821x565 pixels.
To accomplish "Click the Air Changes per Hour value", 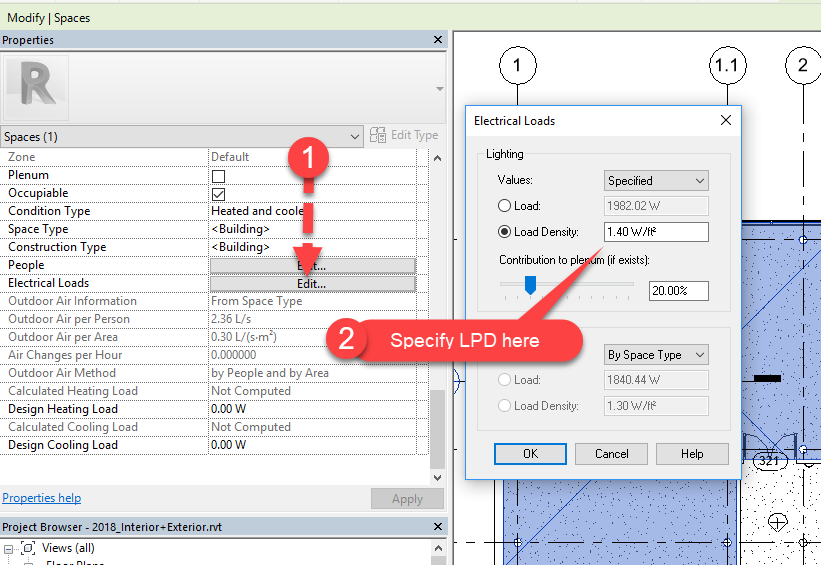I will [312, 355].
